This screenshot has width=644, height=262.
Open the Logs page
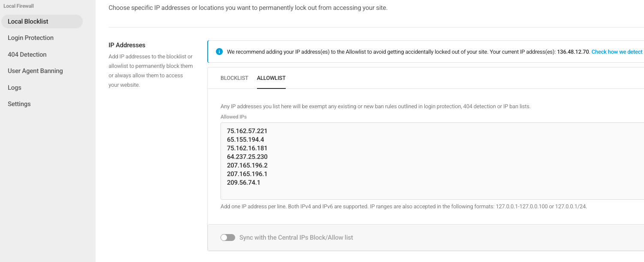click(x=15, y=88)
